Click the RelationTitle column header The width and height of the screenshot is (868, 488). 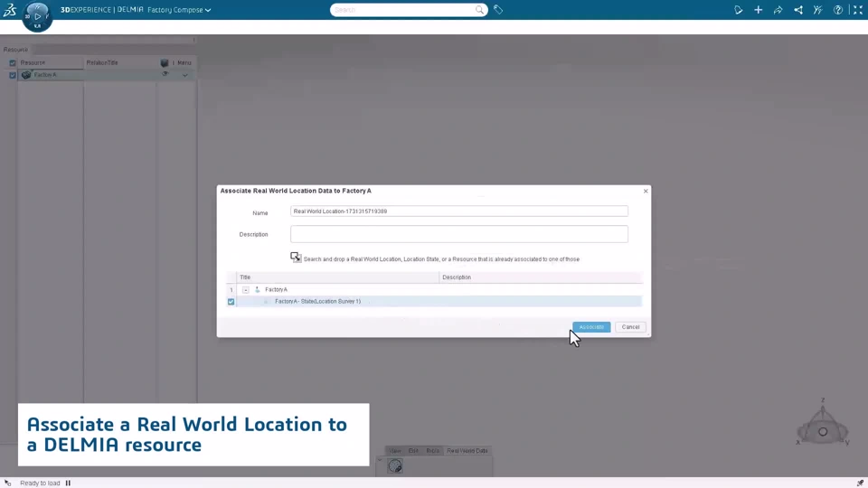point(102,62)
